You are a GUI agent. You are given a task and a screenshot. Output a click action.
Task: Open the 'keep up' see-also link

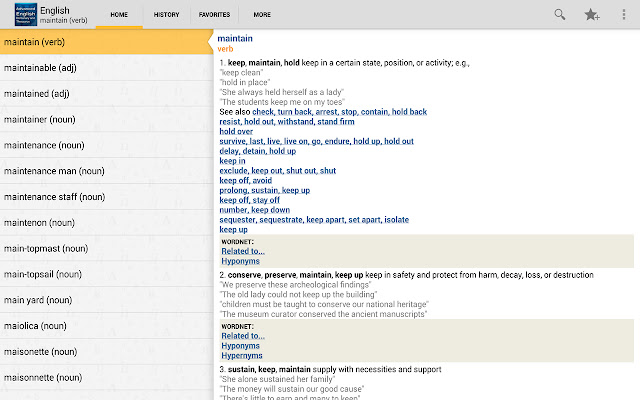pyautogui.click(x=233, y=229)
